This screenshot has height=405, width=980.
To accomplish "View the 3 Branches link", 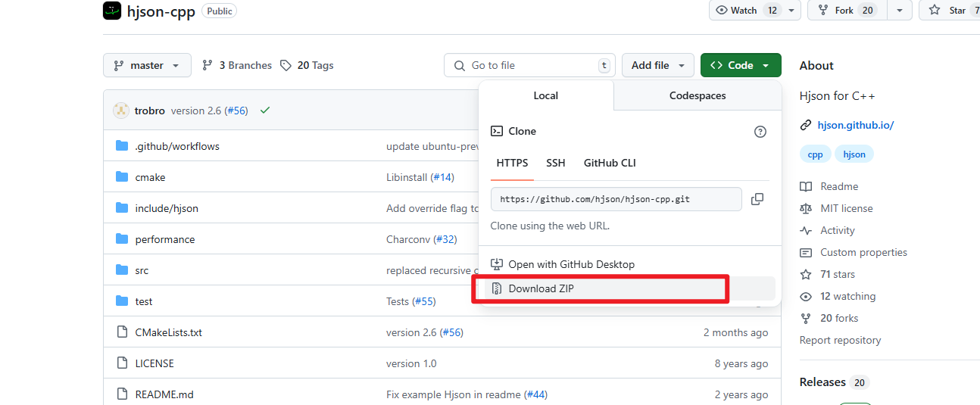I will point(237,65).
